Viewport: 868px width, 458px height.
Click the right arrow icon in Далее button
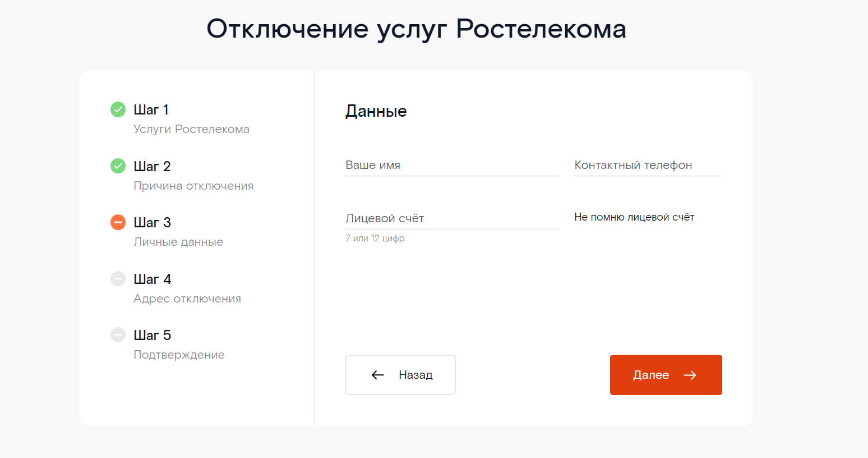tap(690, 375)
